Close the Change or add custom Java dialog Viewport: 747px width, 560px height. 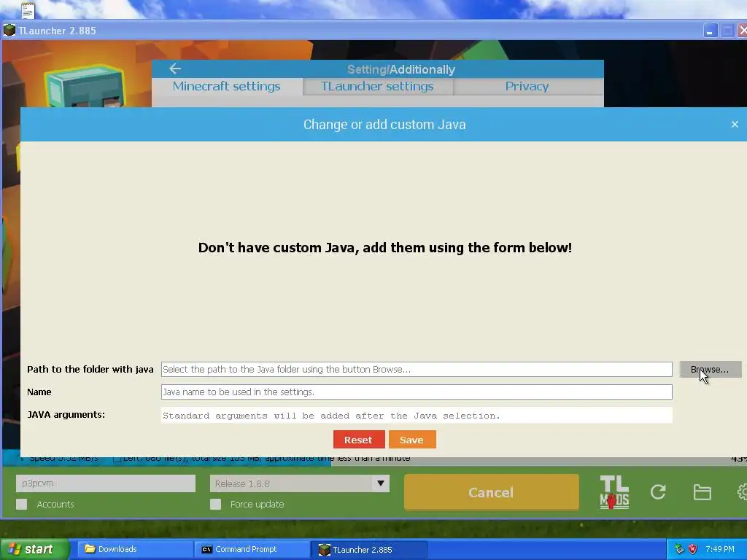(735, 124)
